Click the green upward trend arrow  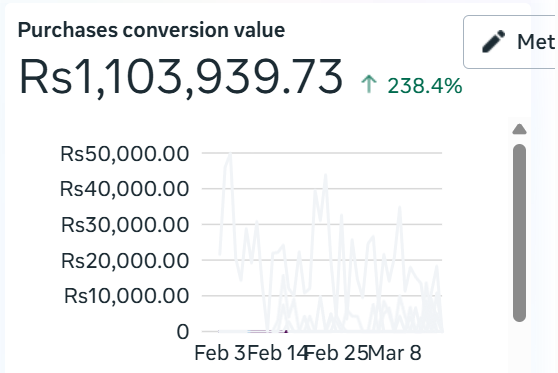[x=369, y=84]
